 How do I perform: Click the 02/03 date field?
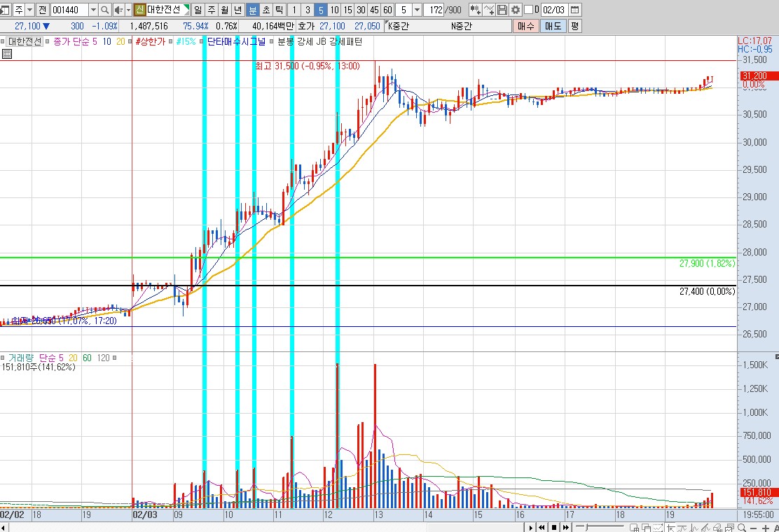pyautogui.click(x=553, y=9)
